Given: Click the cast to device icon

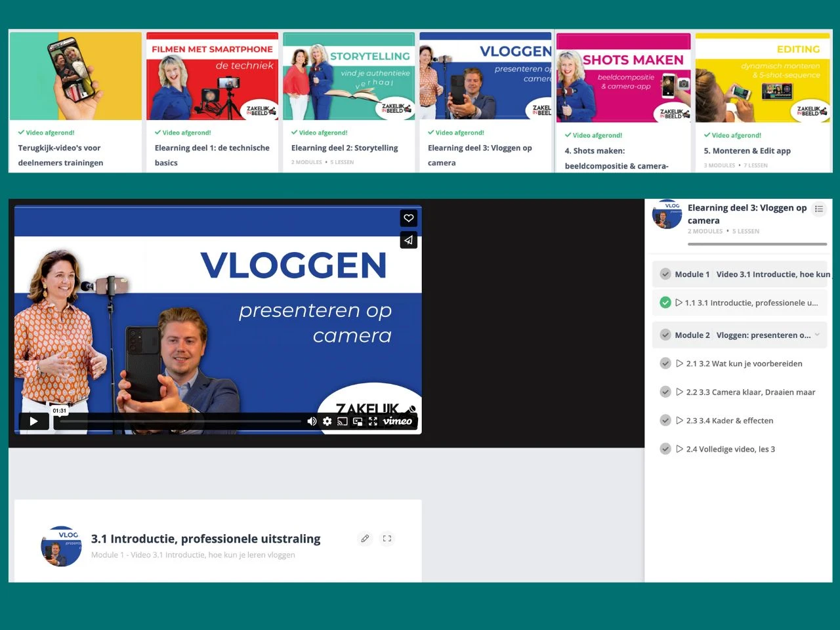Looking at the screenshot, I should pos(342,421).
